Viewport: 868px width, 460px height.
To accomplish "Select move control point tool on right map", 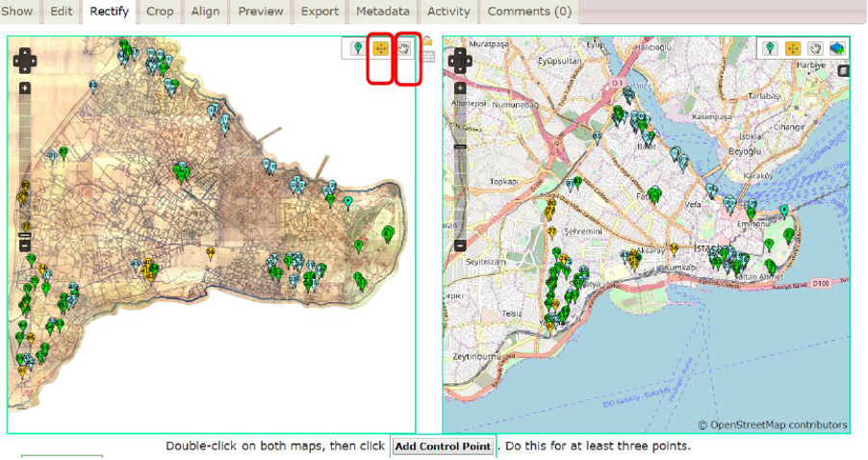I will (793, 48).
